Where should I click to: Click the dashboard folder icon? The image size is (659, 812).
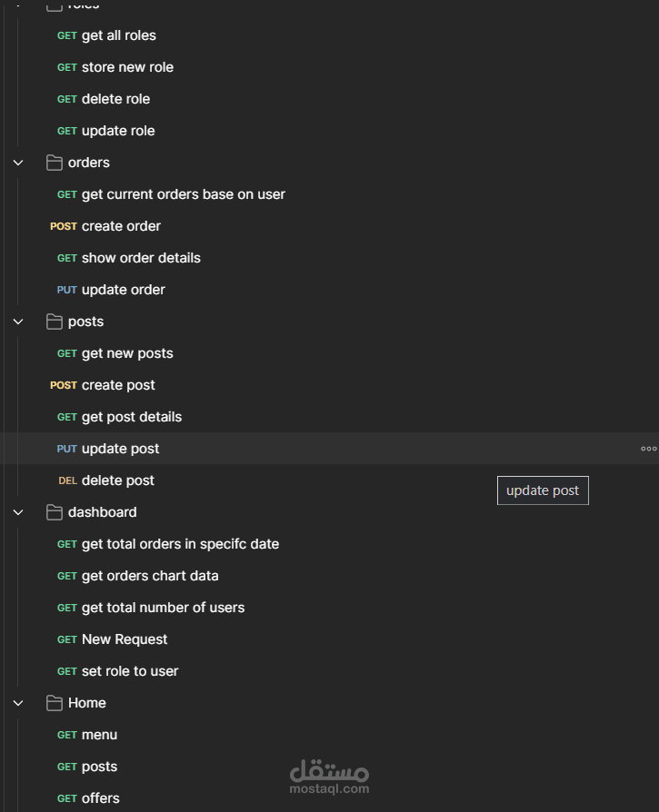[55, 512]
